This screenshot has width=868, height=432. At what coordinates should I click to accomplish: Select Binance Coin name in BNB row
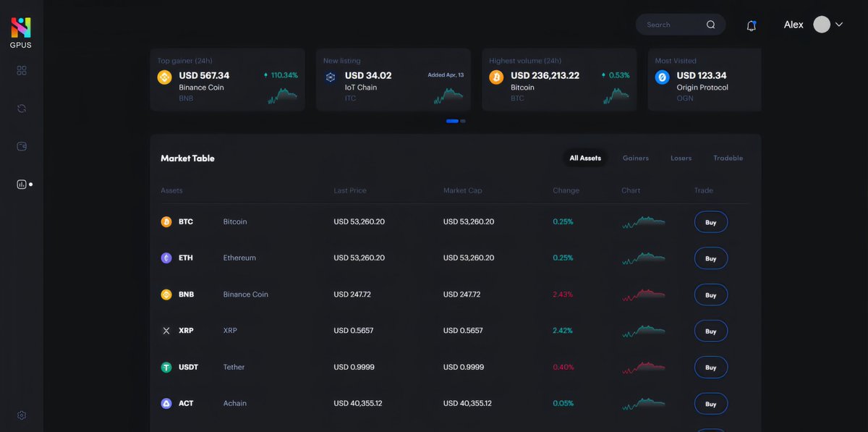coord(245,295)
